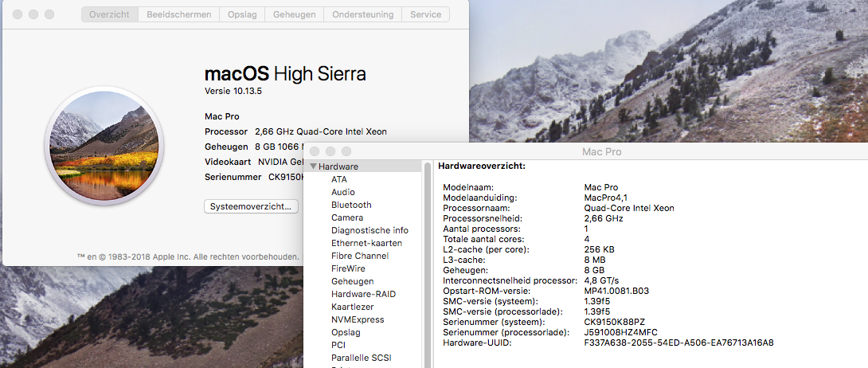The width and height of the screenshot is (868, 368).
Task: Click the SMC-versie (systeem) label
Action: (491, 301)
